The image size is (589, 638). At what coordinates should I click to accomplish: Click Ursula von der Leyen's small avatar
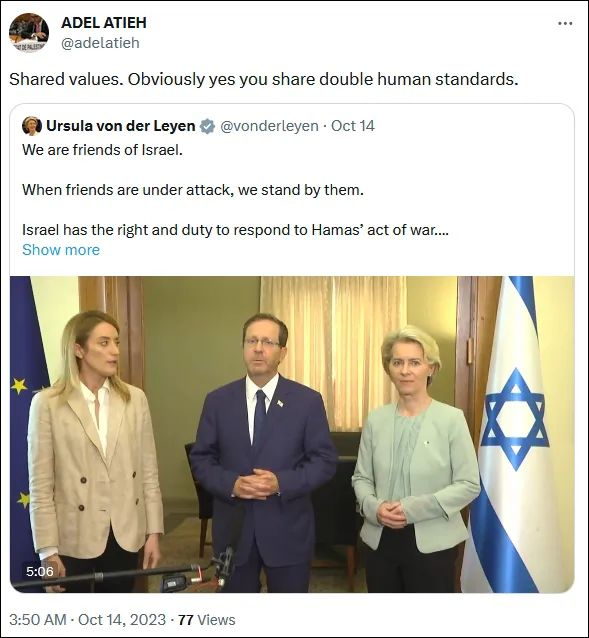pos(32,126)
